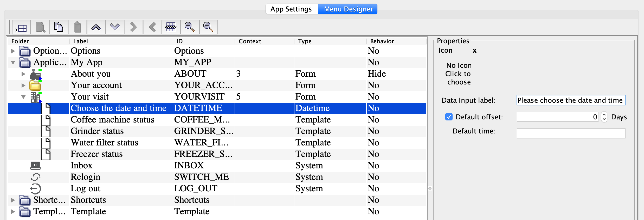The width and height of the screenshot is (644, 220).
Task: Click the delete row strikethrough-table icon
Action: point(171,27)
